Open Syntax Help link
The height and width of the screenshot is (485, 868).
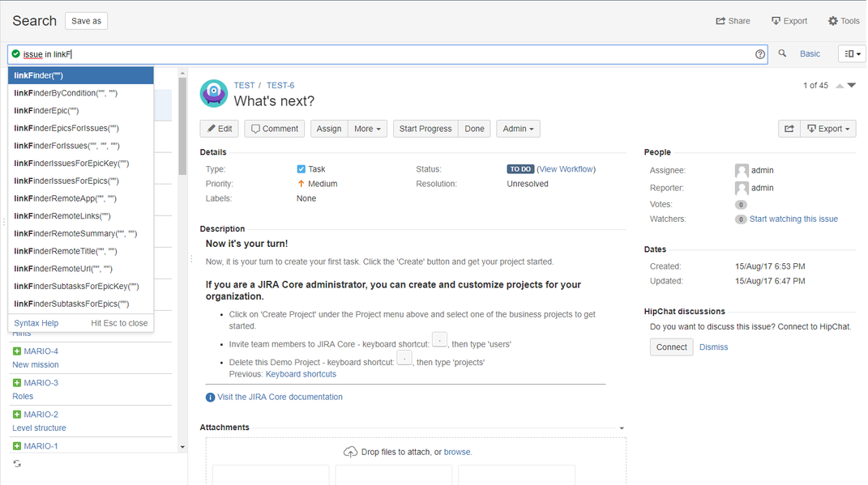pos(36,324)
